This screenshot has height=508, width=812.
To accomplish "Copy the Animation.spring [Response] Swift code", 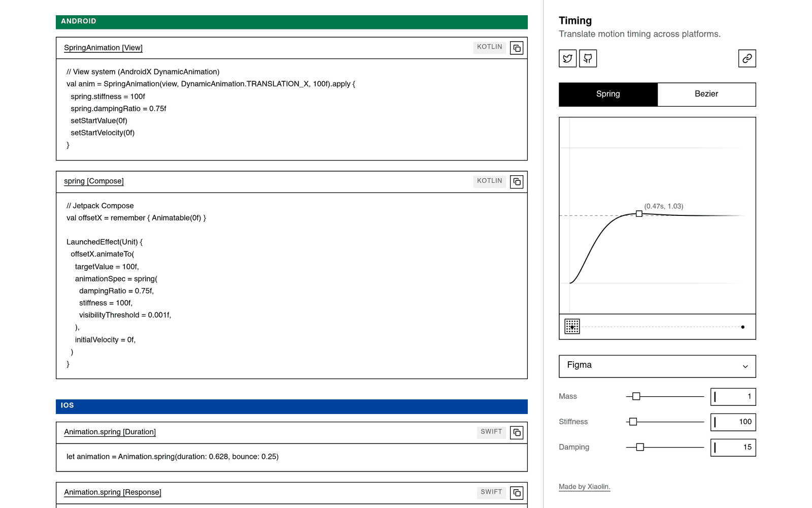I will [517, 493].
